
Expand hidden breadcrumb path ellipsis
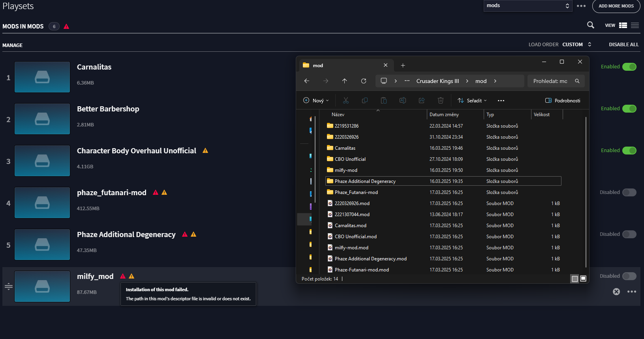(x=407, y=81)
